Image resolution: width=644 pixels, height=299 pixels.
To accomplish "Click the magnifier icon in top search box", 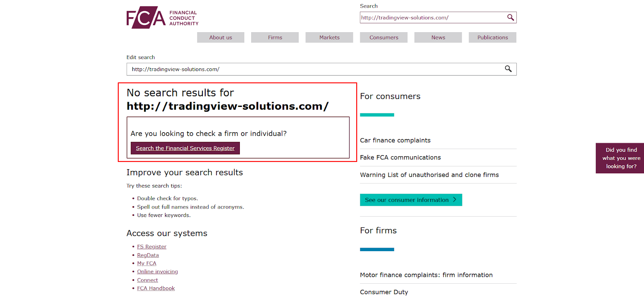I will [510, 17].
